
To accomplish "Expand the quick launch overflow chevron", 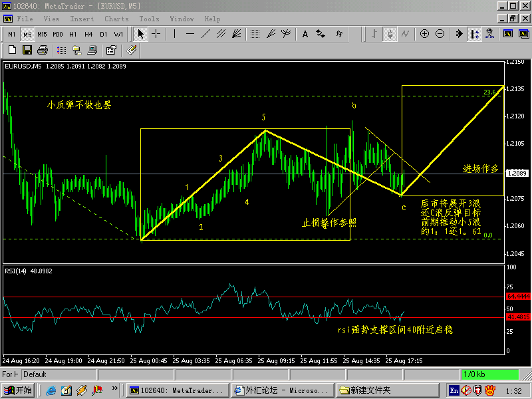I will (114, 388).
